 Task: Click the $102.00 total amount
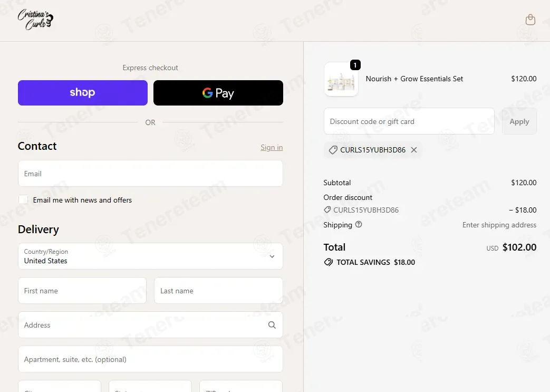519,247
